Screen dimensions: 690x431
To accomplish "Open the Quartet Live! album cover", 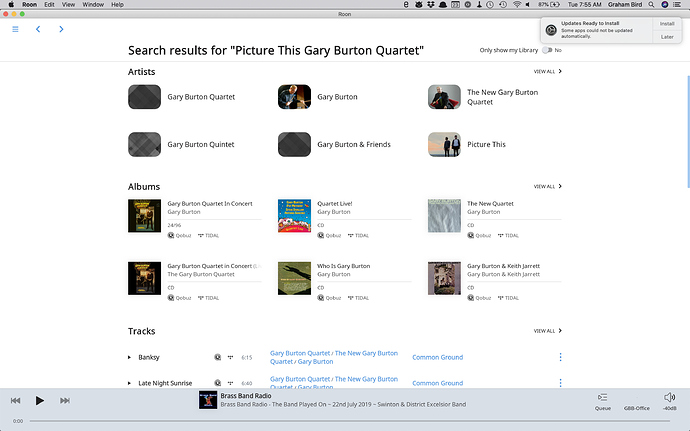I will [x=294, y=216].
